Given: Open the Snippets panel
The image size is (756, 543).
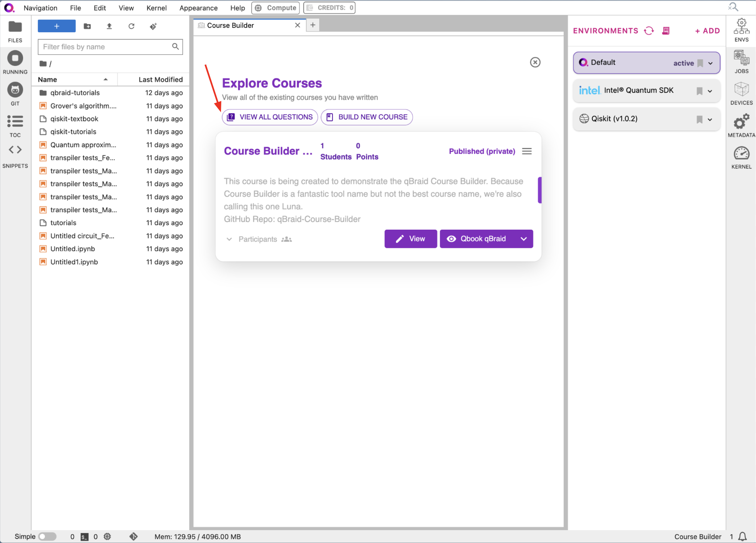Looking at the screenshot, I should coord(15,157).
